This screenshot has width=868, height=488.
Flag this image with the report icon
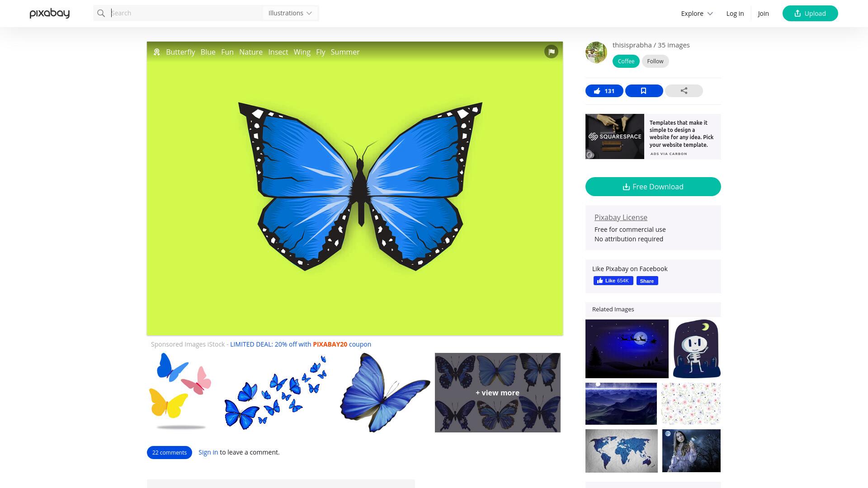551,52
